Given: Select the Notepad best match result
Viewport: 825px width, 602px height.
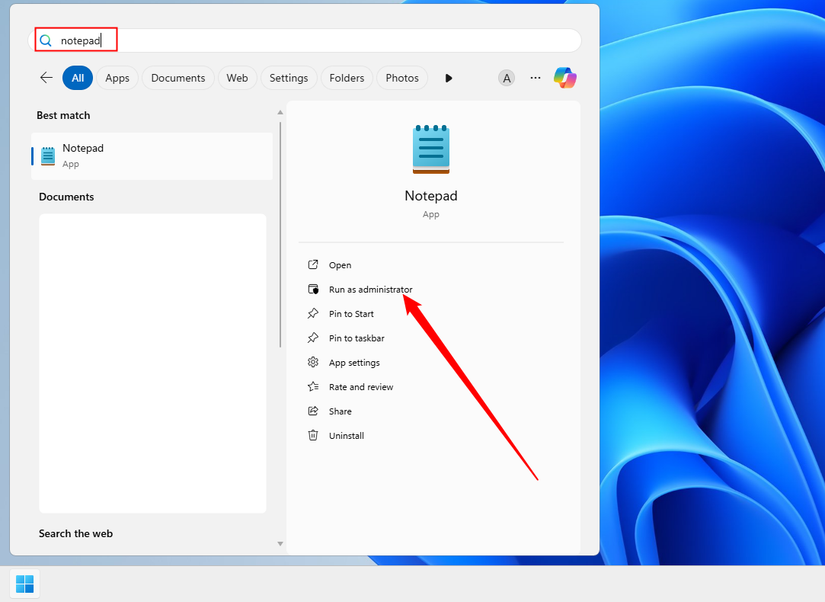Looking at the screenshot, I should 152,156.
